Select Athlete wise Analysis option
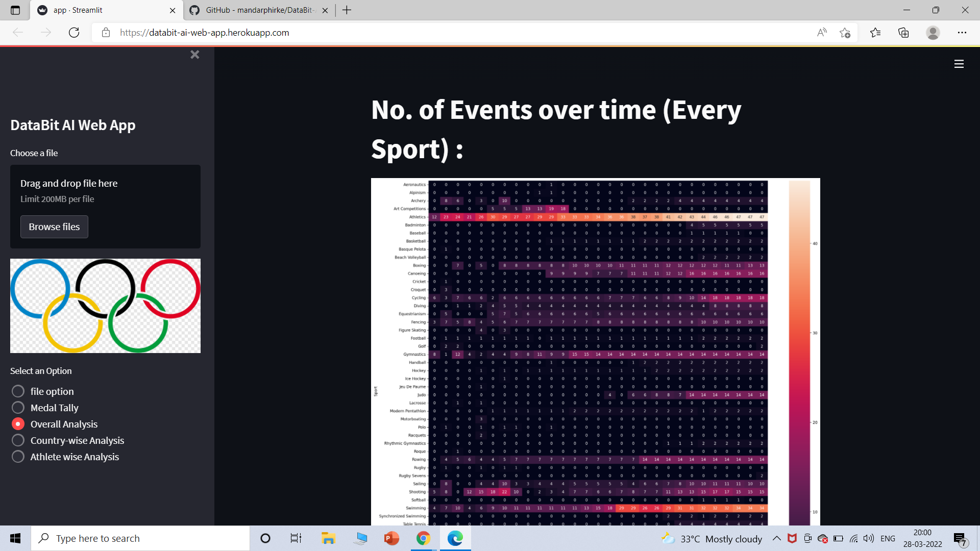The height and width of the screenshot is (551, 980). pyautogui.click(x=18, y=457)
